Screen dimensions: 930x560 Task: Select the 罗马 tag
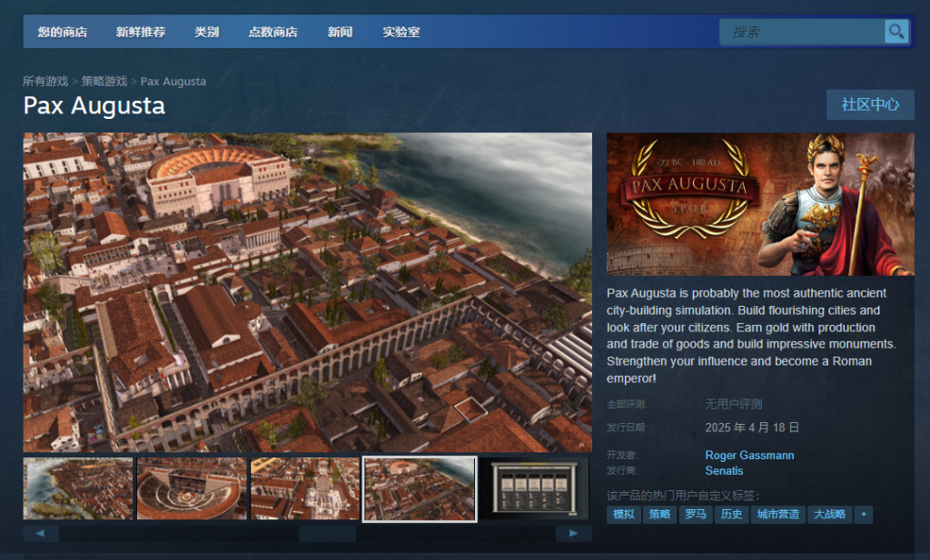[x=695, y=515]
